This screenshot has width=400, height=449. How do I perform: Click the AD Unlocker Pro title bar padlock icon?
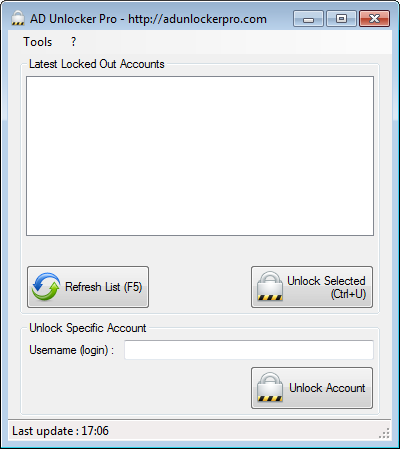[x=18, y=18]
